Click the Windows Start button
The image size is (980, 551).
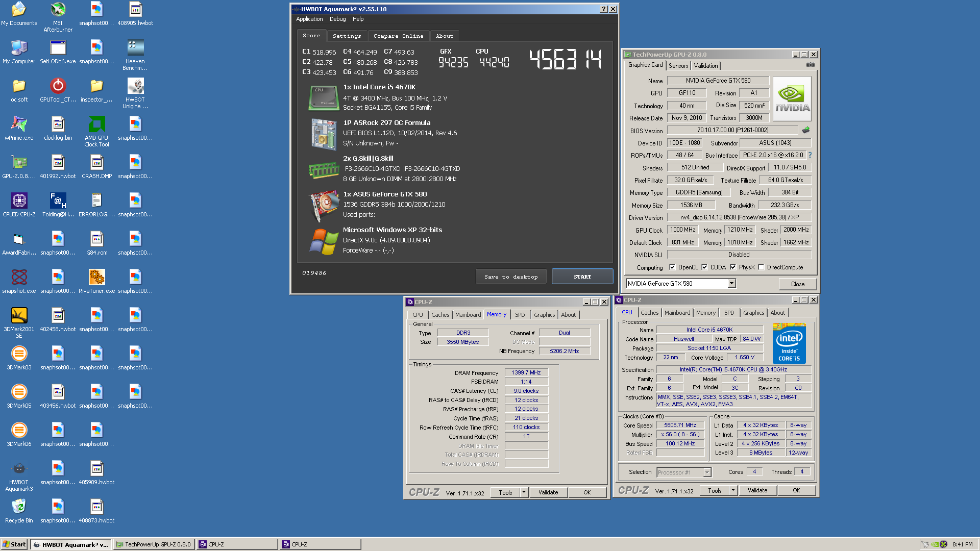14,544
